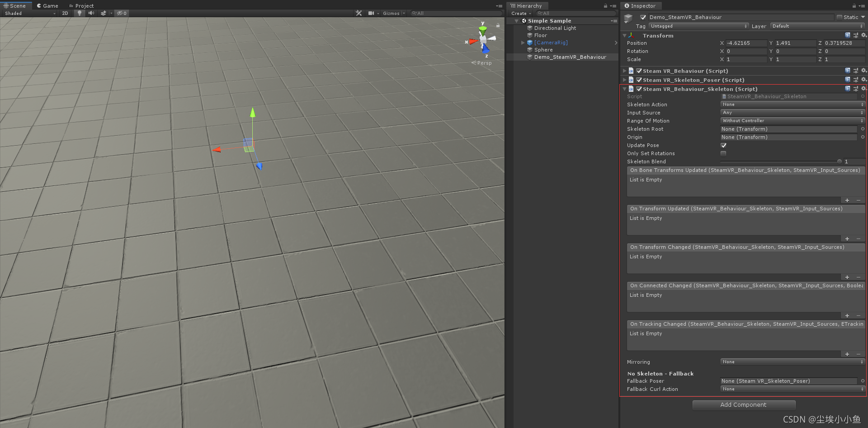This screenshot has height=428, width=868.
Task: Click the scene orientation gizmo
Action: point(483,41)
